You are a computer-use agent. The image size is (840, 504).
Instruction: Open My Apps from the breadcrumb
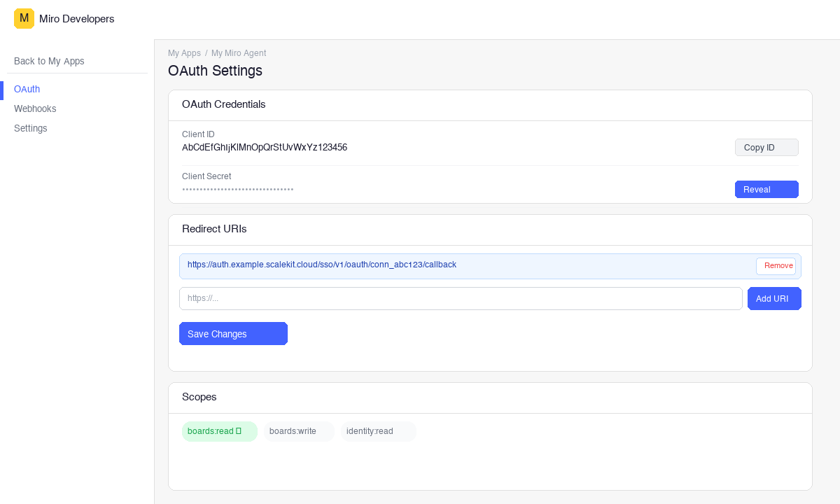[x=183, y=53]
